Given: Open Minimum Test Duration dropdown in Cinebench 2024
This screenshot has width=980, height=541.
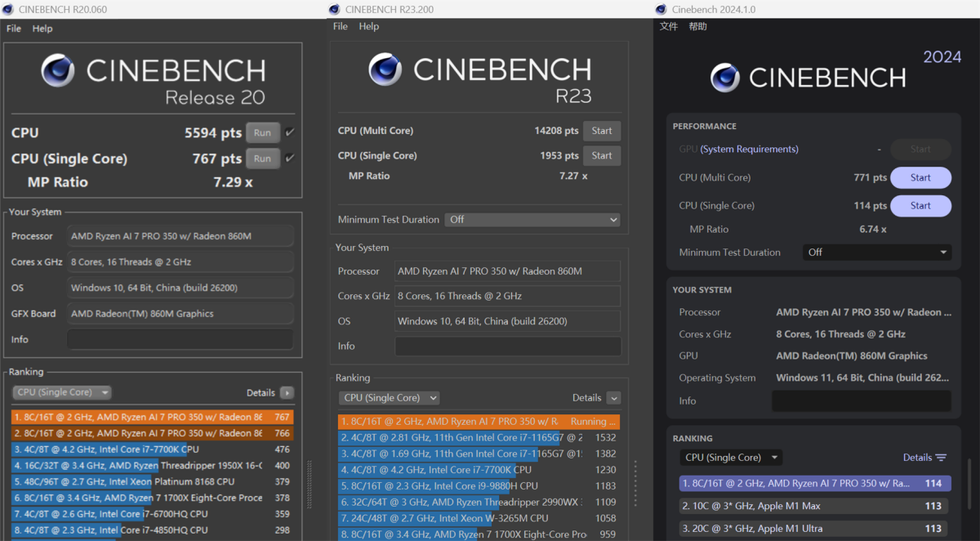Looking at the screenshot, I should 876,253.
